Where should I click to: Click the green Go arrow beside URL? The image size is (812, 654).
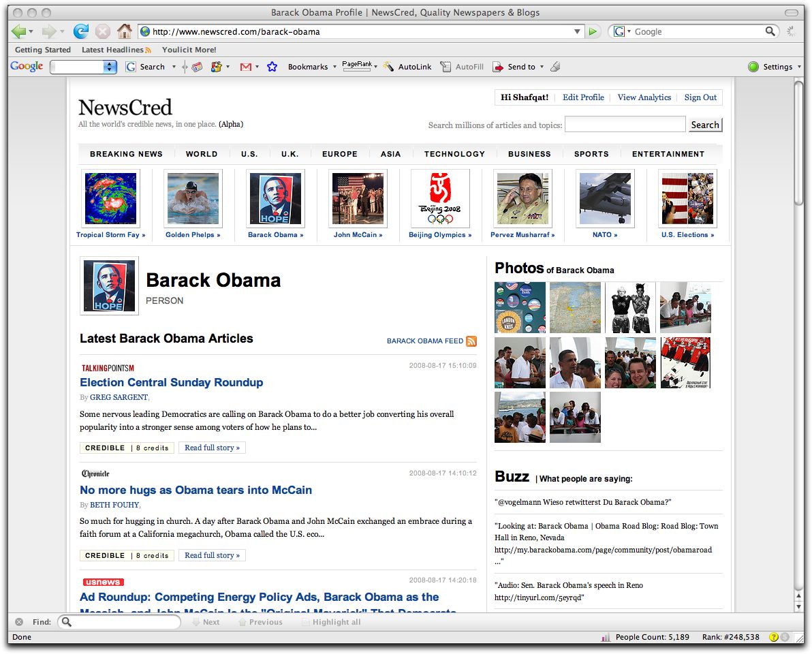tap(593, 31)
